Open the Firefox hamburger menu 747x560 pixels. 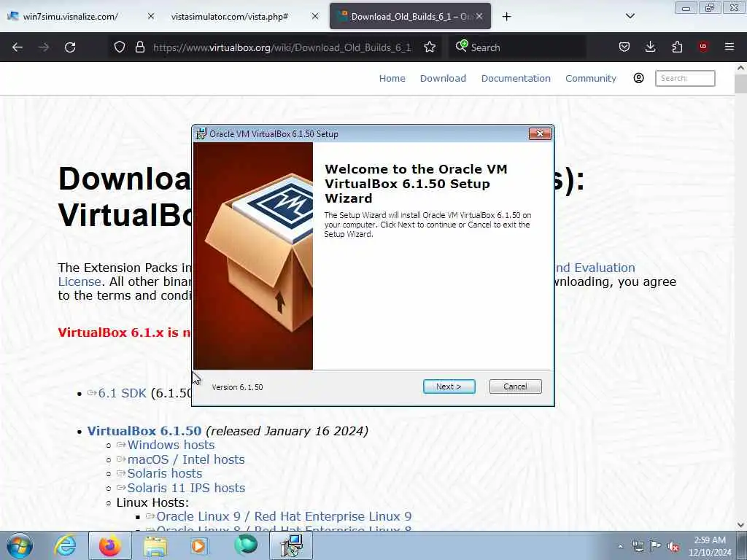[729, 47]
